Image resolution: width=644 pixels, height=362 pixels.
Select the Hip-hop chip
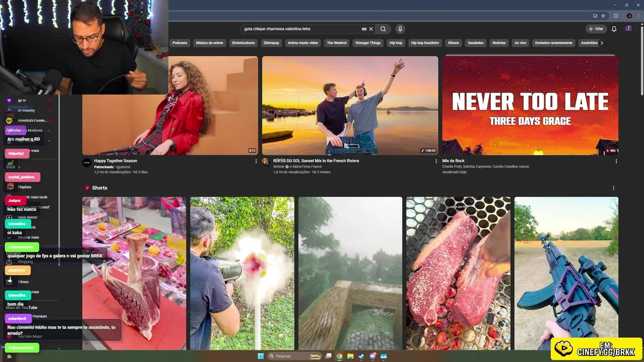[x=396, y=43]
